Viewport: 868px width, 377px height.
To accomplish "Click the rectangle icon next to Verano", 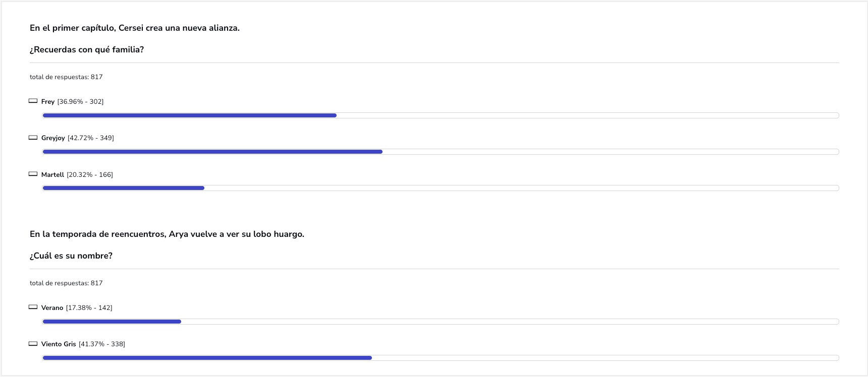I will tap(33, 307).
